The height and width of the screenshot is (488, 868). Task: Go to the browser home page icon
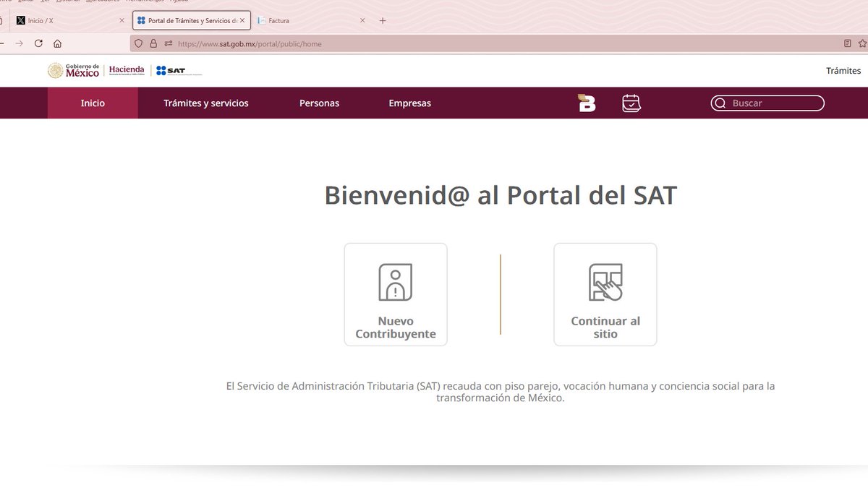(x=58, y=43)
